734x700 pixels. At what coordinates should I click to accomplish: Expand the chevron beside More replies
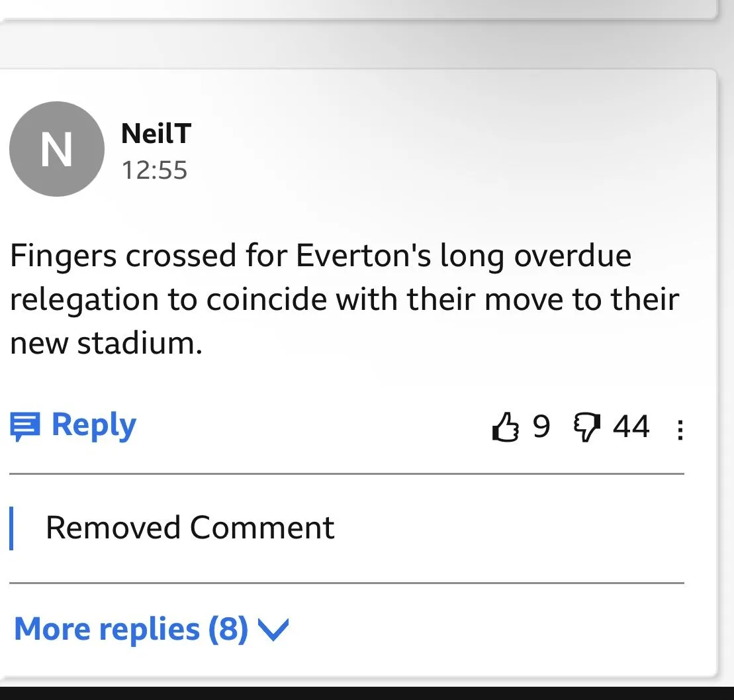point(273,629)
